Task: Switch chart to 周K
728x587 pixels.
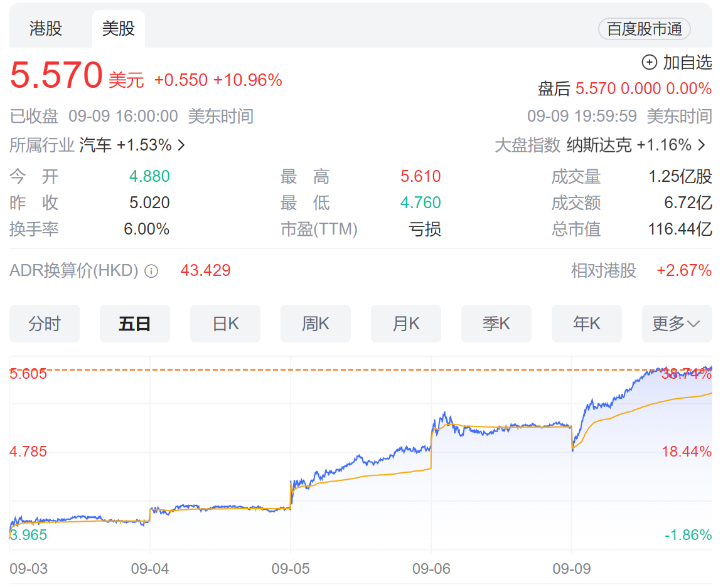Action: click(316, 324)
